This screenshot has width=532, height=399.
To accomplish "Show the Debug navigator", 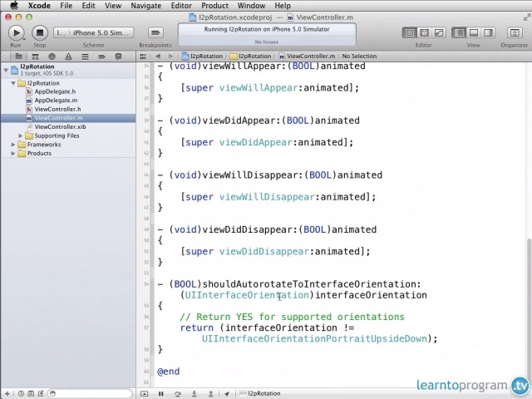I will pos(85,57).
